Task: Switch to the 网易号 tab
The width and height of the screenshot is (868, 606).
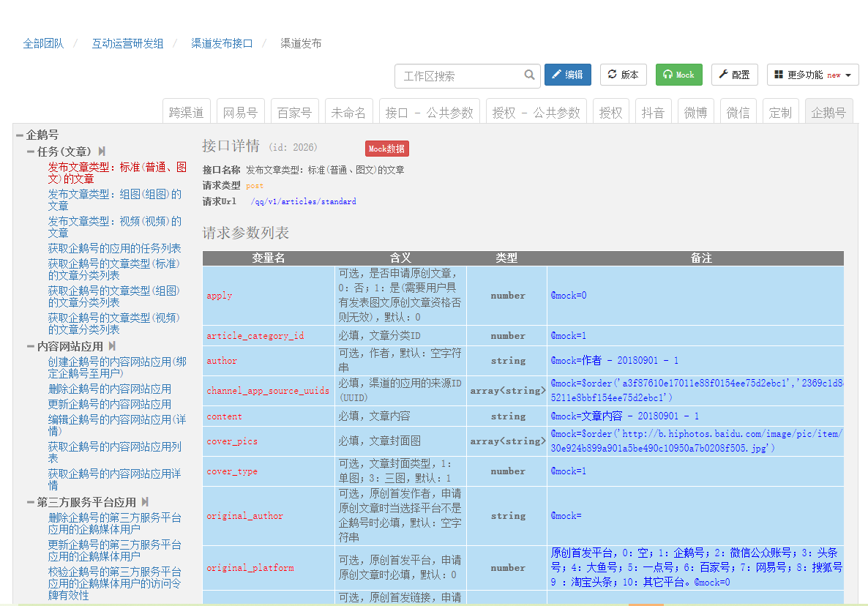Action: pos(240,112)
